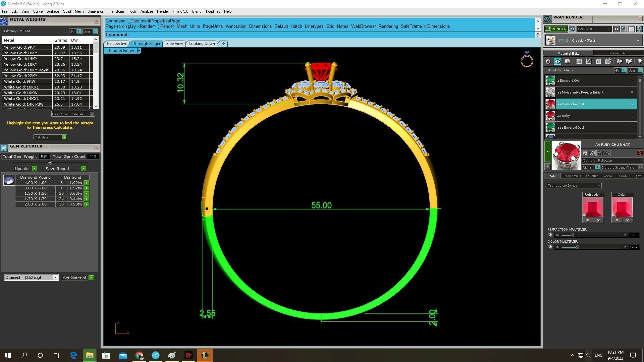This screenshot has width=644, height=362.
Task: Pick the patterned texture list icon
Action: coord(598,61)
